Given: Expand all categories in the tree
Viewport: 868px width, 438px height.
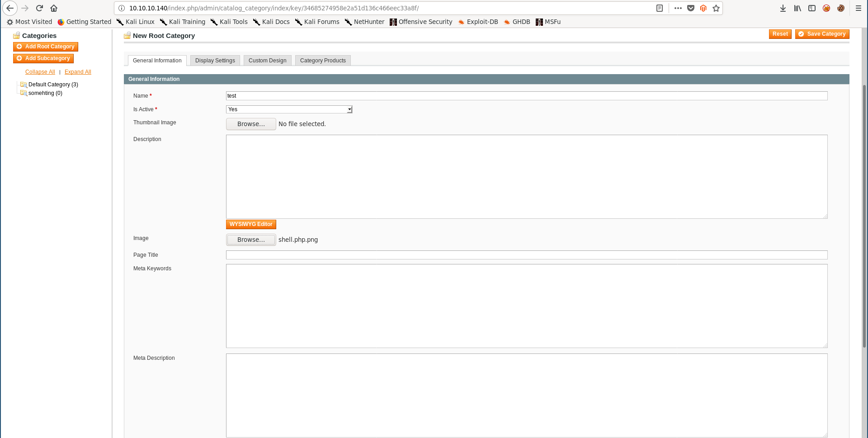Looking at the screenshot, I should click(78, 72).
